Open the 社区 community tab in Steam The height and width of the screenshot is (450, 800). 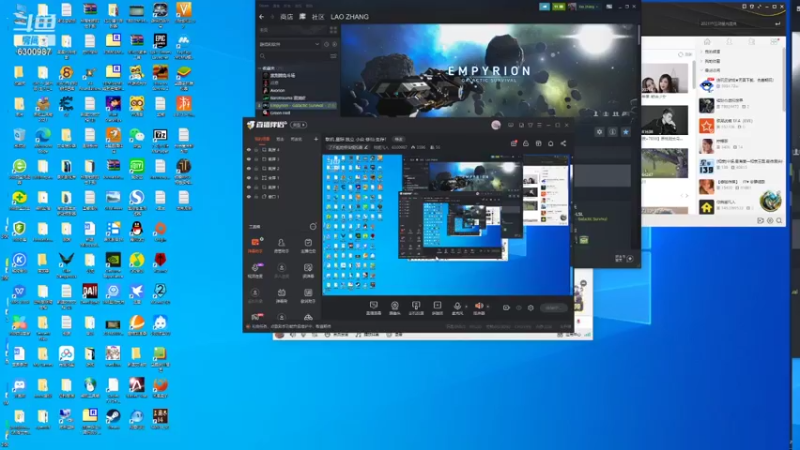(x=318, y=17)
